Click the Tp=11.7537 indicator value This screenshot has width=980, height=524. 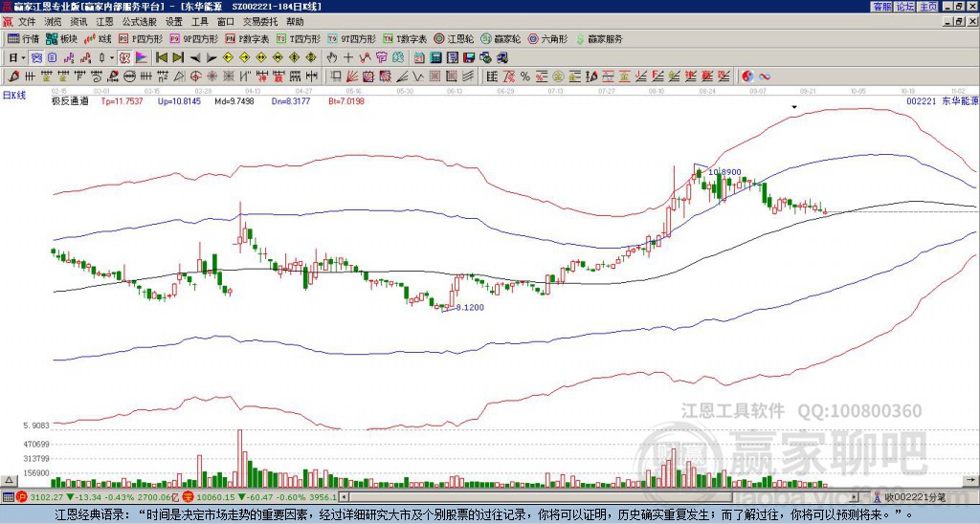click(x=122, y=100)
